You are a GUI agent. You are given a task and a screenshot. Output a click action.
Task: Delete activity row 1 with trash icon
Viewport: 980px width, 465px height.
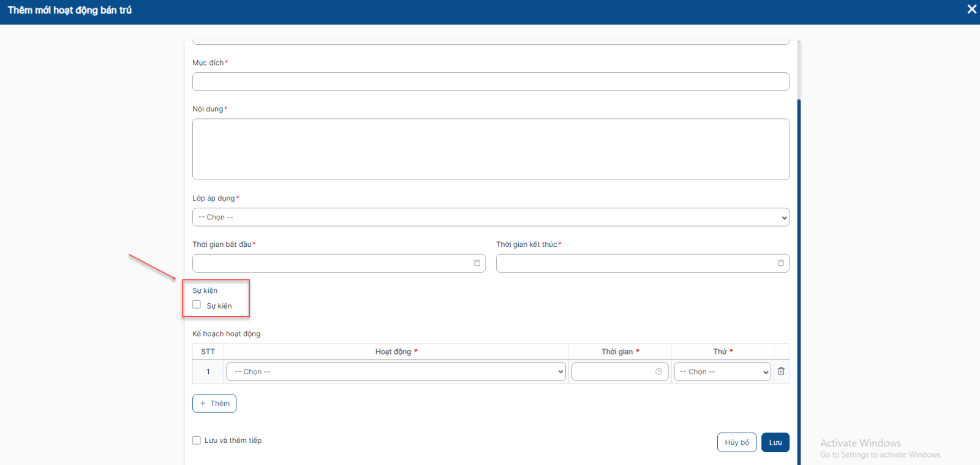[782, 371]
